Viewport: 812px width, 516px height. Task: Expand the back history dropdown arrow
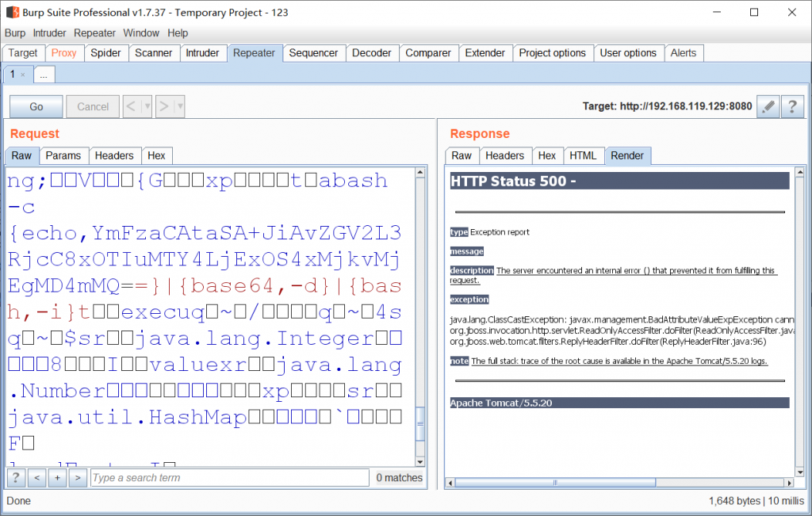147,107
